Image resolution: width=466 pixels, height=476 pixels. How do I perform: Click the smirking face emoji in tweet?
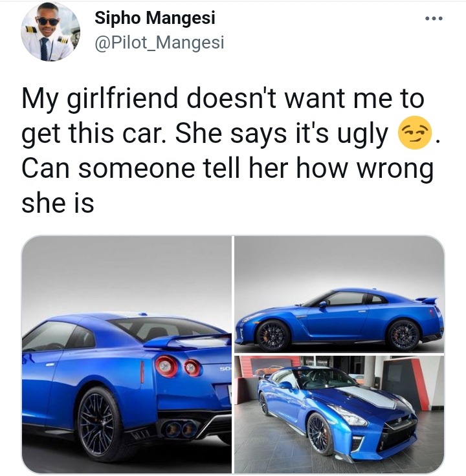tap(415, 133)
